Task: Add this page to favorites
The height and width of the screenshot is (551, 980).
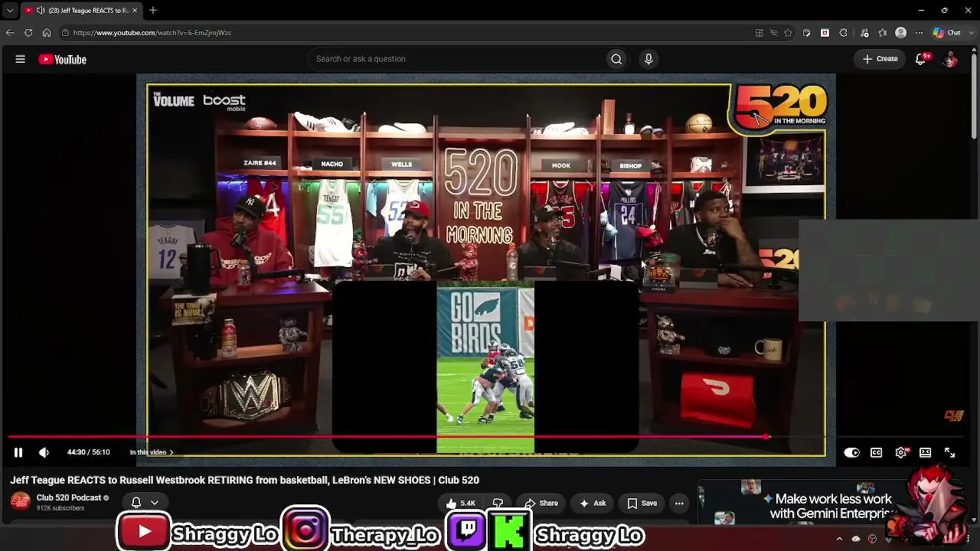Action: pyautogui.click(x=789, y=33)
